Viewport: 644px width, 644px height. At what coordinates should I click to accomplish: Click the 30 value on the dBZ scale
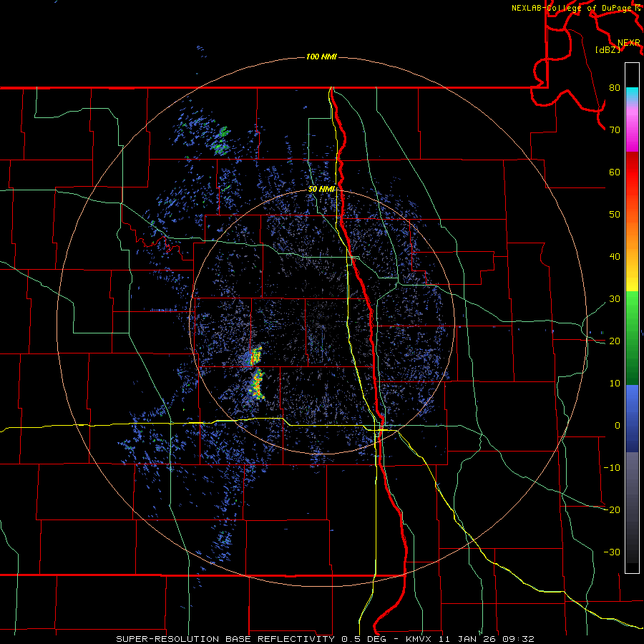click(x=615, y=299)
